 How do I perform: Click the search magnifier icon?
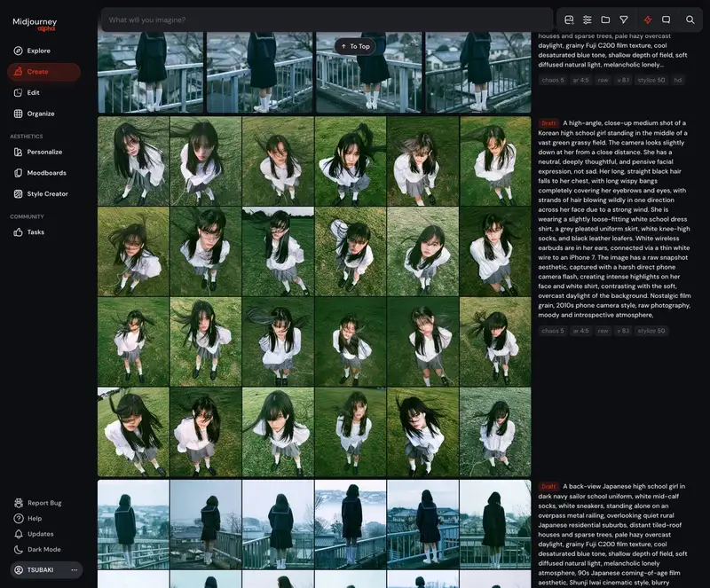690,20
